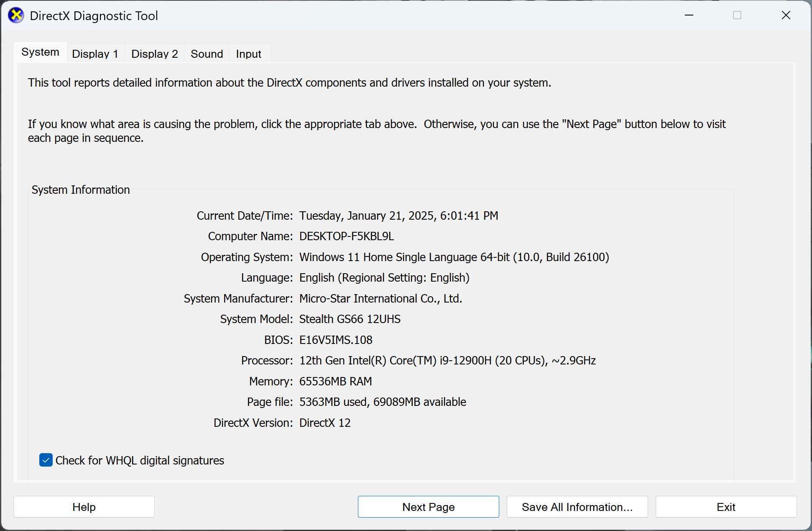Click the processor value i9-12900H text
The image size is (812, 531).
[465, 361]
